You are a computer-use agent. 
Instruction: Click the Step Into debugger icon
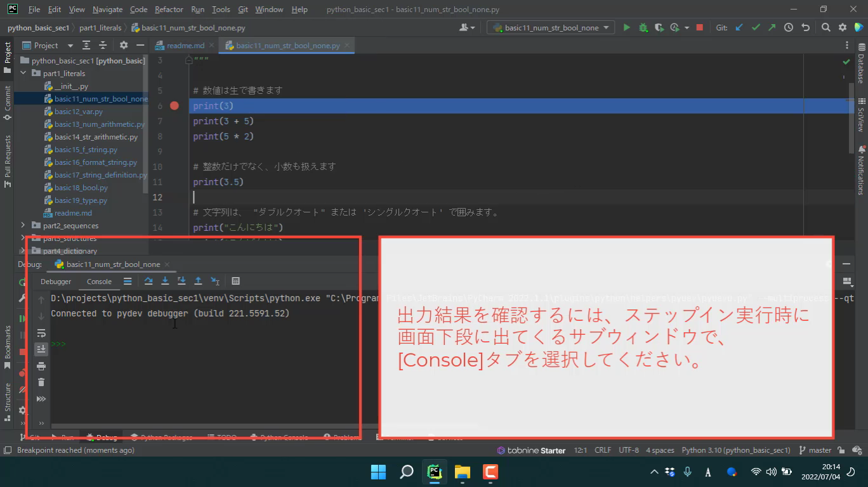click(x=165, y=282)
